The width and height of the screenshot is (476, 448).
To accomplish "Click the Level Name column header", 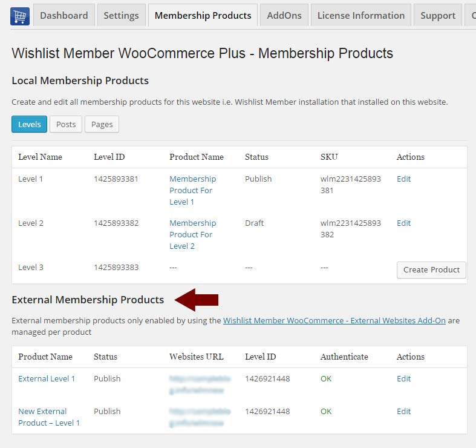I will [40, 157].
